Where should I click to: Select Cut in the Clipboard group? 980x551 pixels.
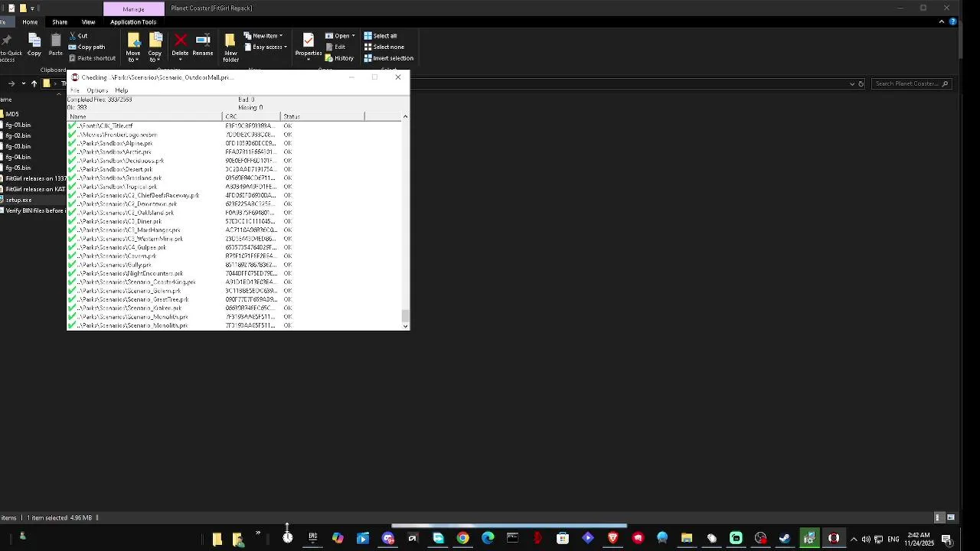[77, 36]
